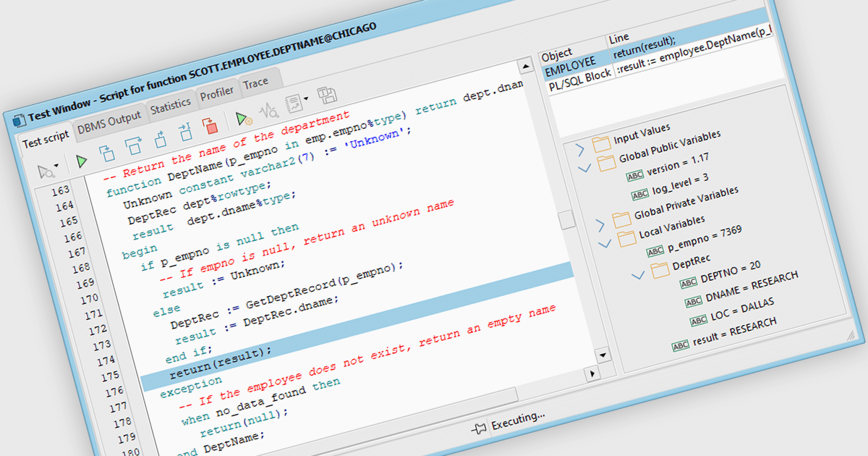The width and height of the screenshot is (868, 456).
Task: Collapse the DeptRec node
Action: coord(638,275)
